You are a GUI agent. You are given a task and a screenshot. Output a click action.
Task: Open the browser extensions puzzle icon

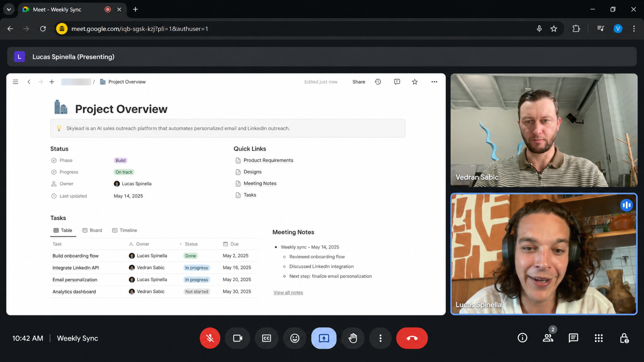pyautogui.click(x=576, y=29)
